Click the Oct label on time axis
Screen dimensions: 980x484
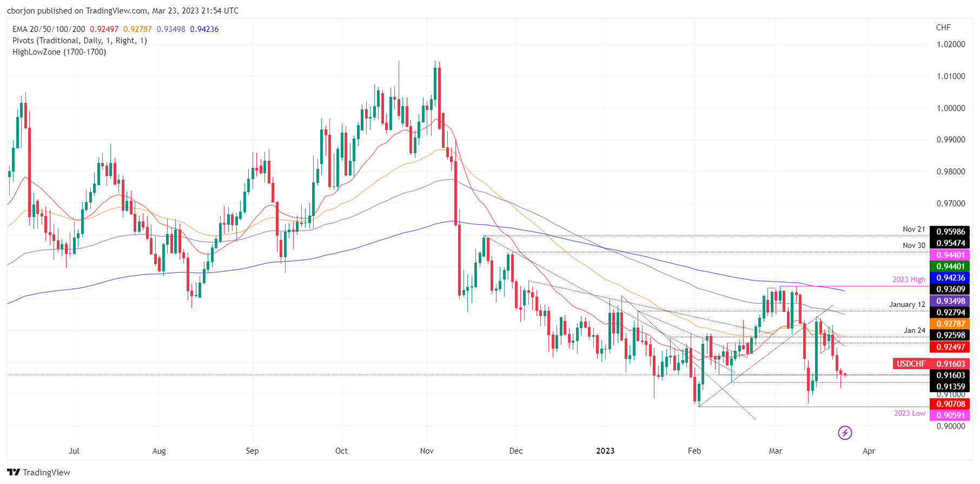click(341, 451)
